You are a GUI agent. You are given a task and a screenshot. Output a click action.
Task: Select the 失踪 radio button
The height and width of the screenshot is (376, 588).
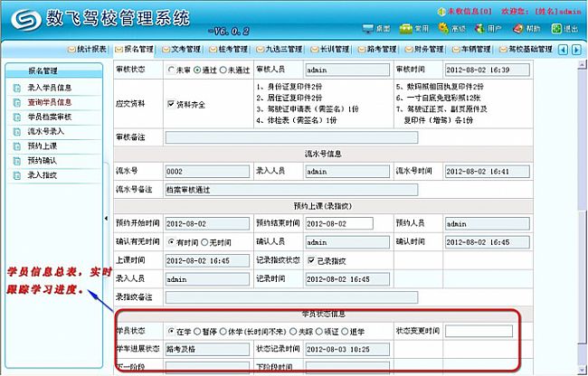293,331
